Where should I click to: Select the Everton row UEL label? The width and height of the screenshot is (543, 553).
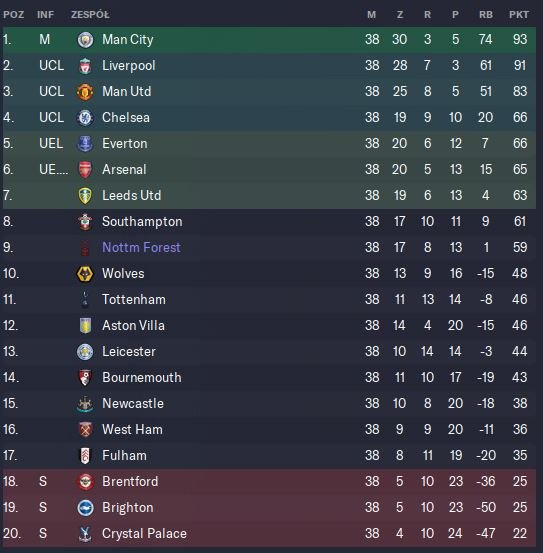[51, 144]
